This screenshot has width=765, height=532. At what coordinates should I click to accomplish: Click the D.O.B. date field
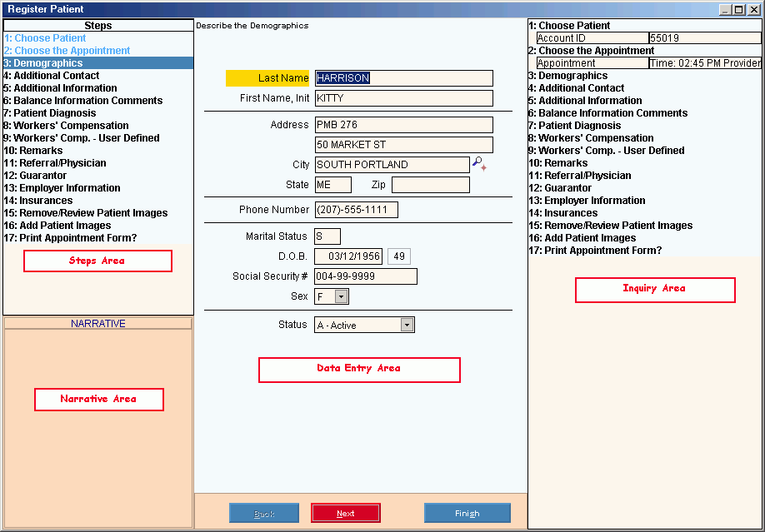click(348, 256)
